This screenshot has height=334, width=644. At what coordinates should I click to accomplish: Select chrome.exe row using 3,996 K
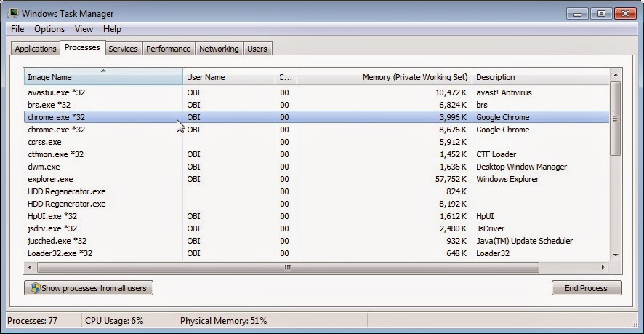(x=317, y=117)
